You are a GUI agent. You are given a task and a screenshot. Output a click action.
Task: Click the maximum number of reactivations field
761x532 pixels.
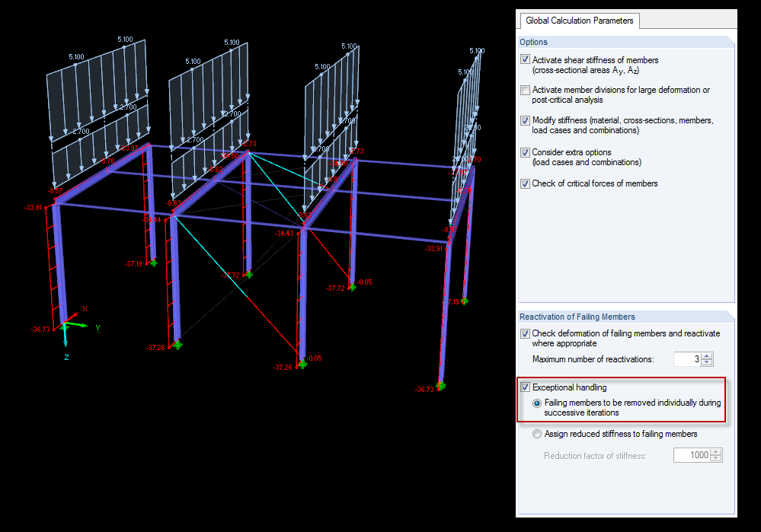coord(688,359)
